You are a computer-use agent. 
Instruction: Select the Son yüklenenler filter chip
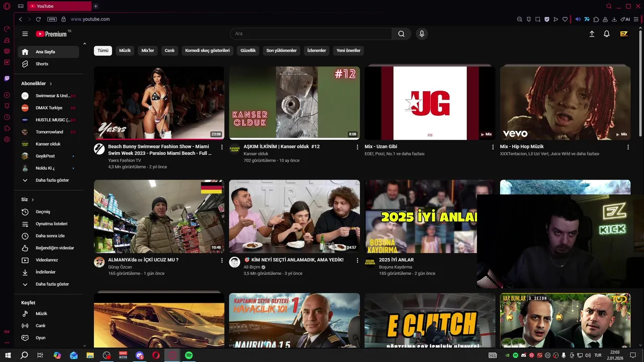pyautogui.click(x=281, y=50)
